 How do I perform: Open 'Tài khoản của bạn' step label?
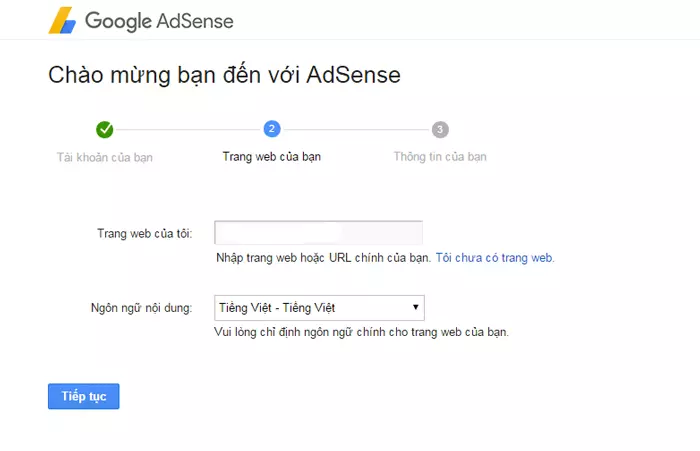click(104, 157)
